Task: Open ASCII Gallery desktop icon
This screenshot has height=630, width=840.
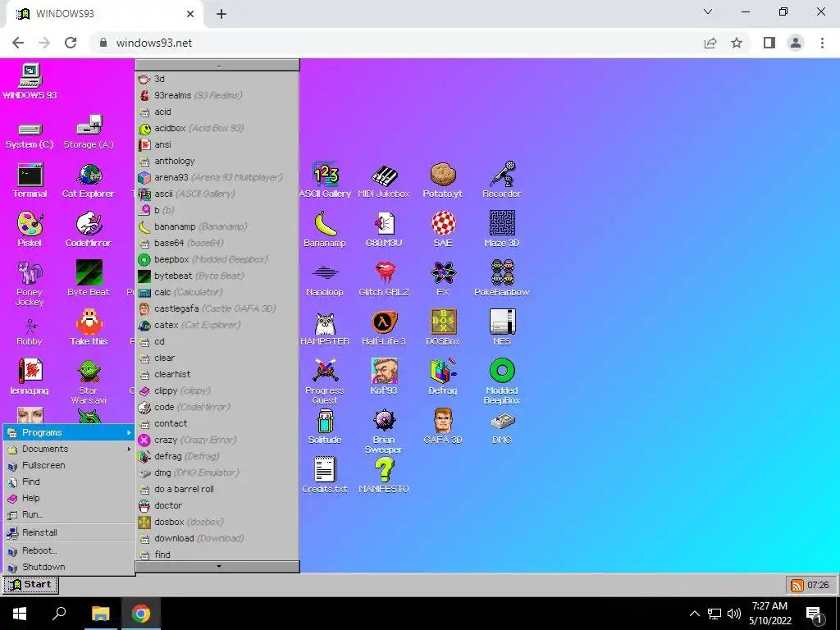Action: tap(325, 180)
